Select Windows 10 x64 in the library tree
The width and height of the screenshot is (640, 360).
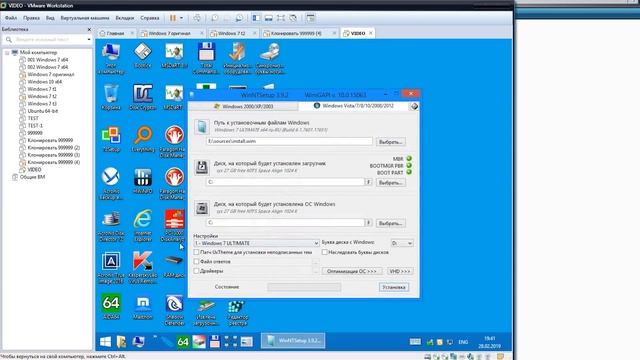tap(44, 82)
